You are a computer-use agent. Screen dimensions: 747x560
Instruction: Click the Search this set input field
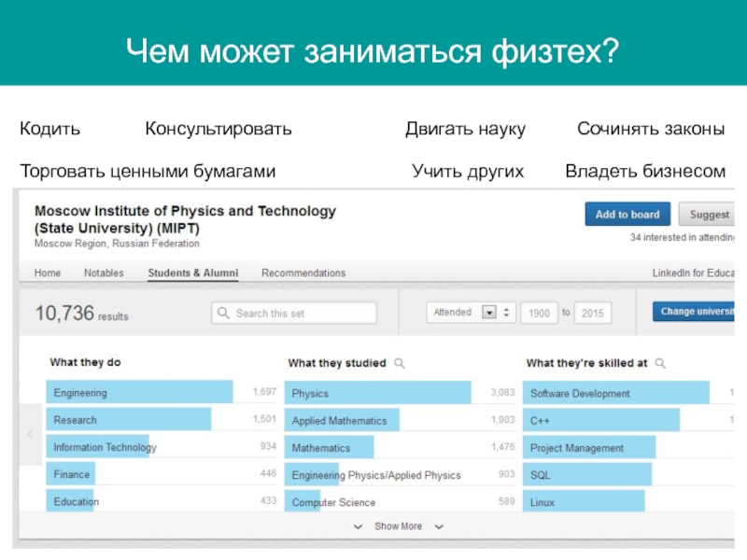[295, 314]
